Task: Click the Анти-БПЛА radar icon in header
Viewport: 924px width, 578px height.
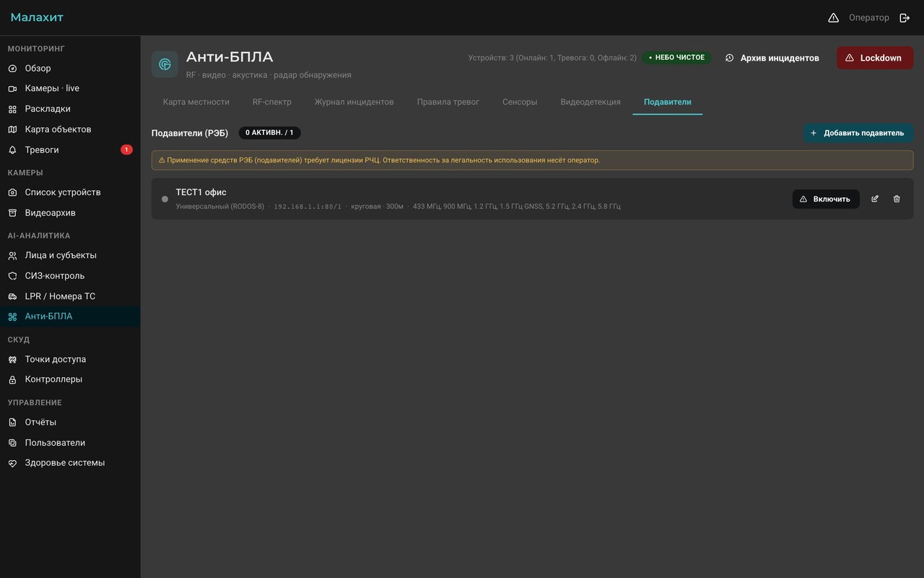Action: pyautogui.click(x=165, y=64)
